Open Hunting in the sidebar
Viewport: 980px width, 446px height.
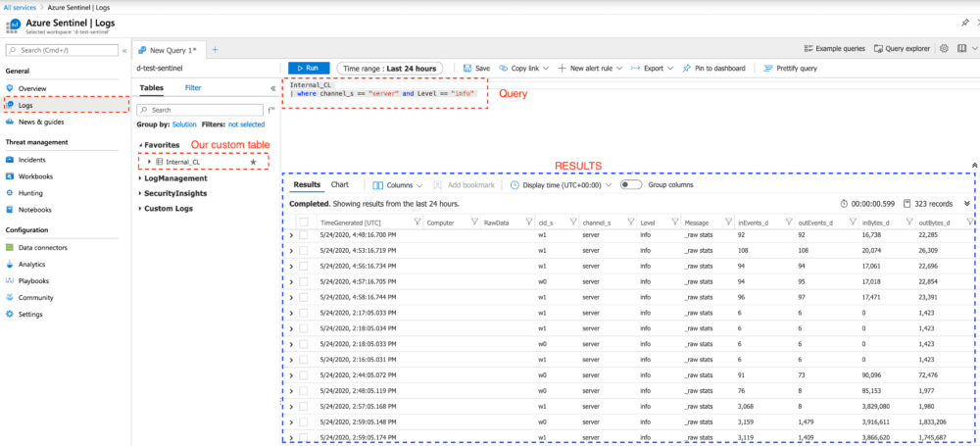(30, 193)
